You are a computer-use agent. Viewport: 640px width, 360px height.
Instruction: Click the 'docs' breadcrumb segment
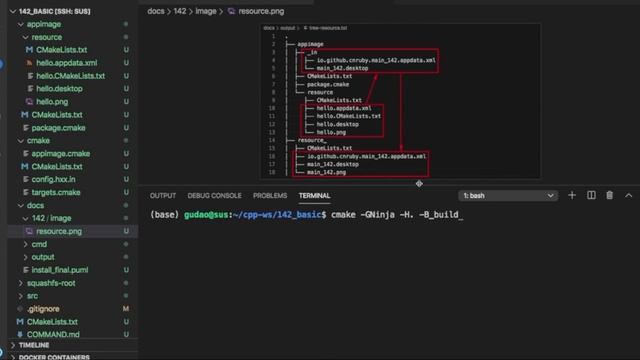click(156, 11)
